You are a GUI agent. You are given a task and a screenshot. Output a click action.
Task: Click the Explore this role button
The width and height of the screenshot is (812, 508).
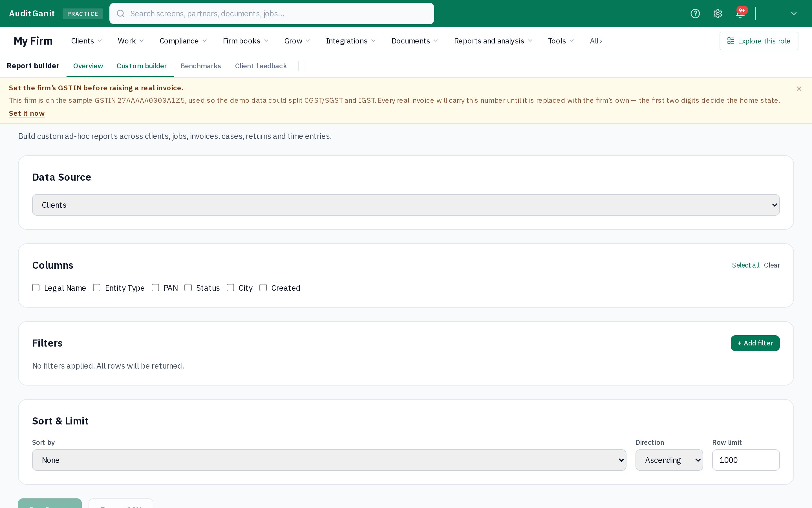[759, 41]
